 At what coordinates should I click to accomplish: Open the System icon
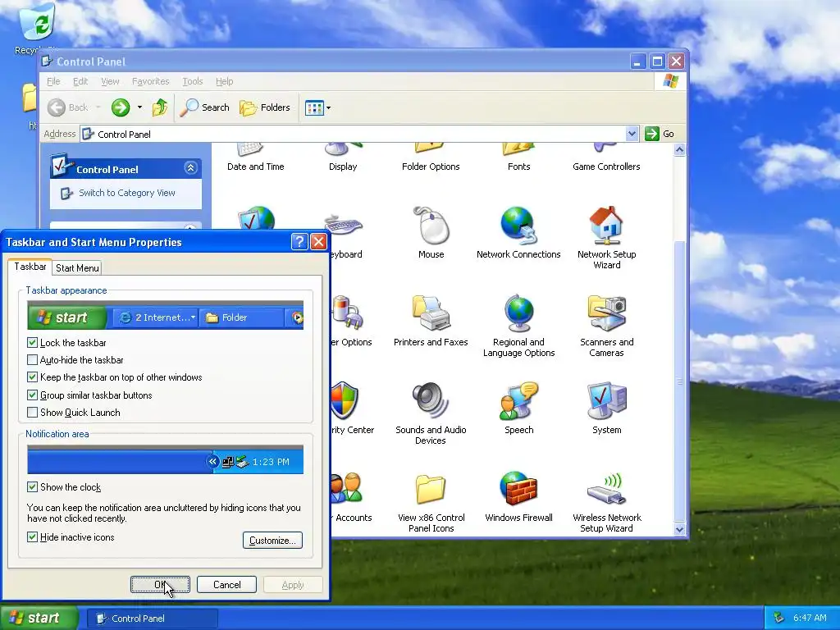tap(606, 401)
